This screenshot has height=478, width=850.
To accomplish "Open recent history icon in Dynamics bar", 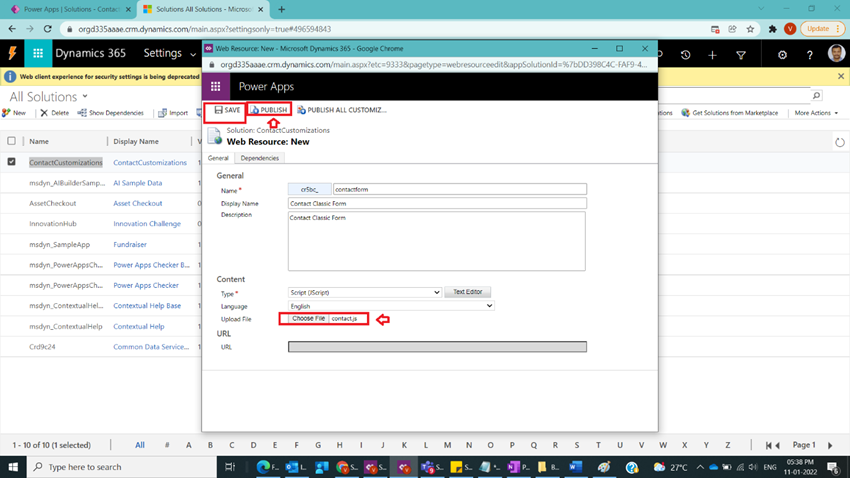I will pos(686,54).
